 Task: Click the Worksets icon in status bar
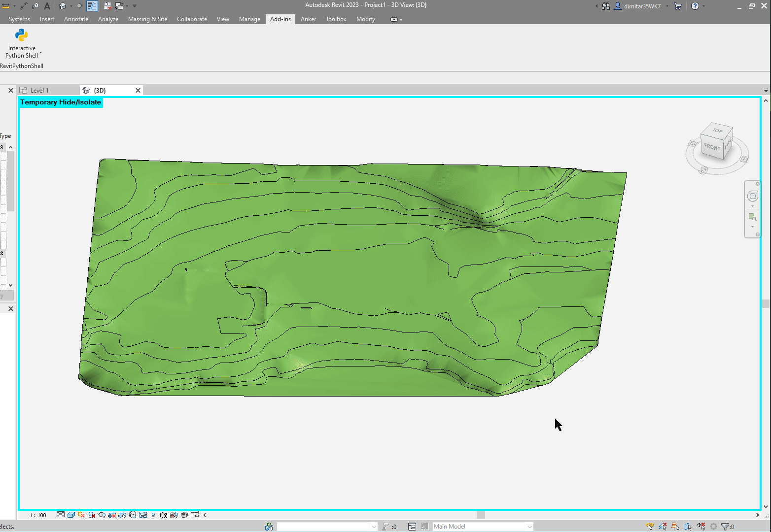[269, 527]
